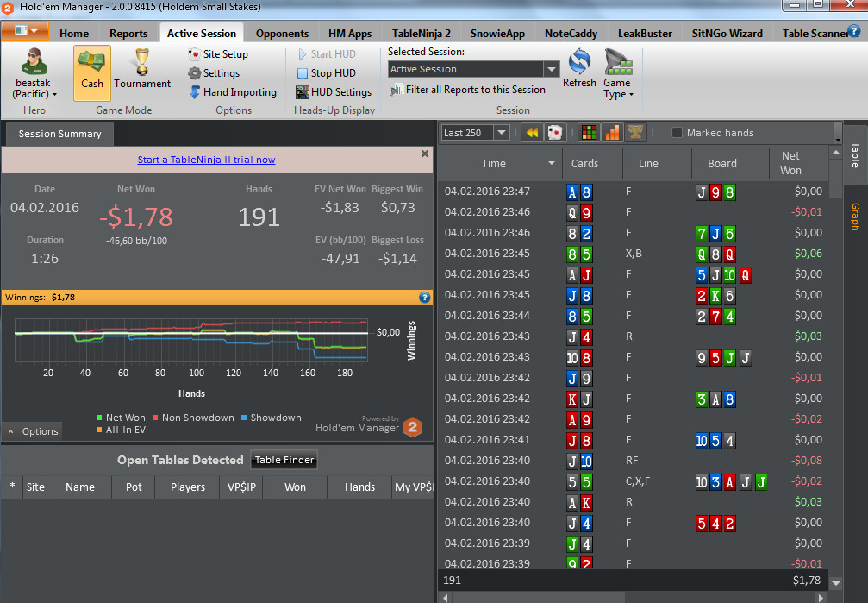Open the HM Apps tab
Screen dimensions: 868x603
[x=350, y=34]
